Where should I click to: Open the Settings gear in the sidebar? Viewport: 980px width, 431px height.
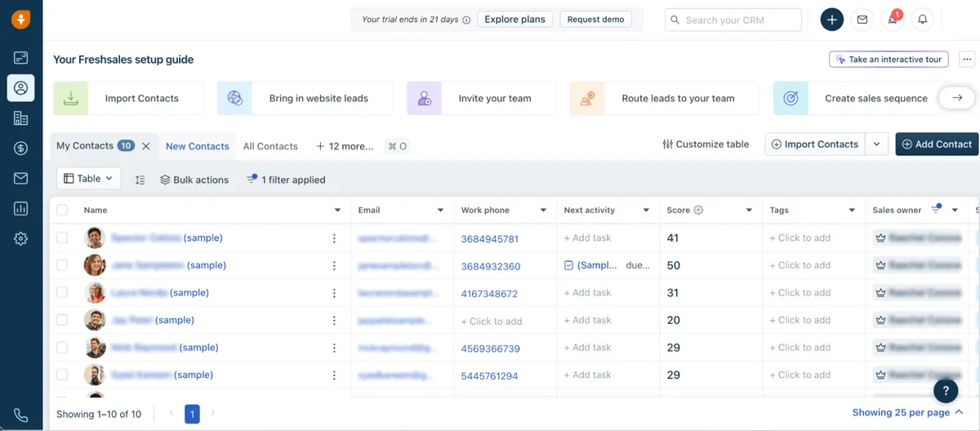21,239
